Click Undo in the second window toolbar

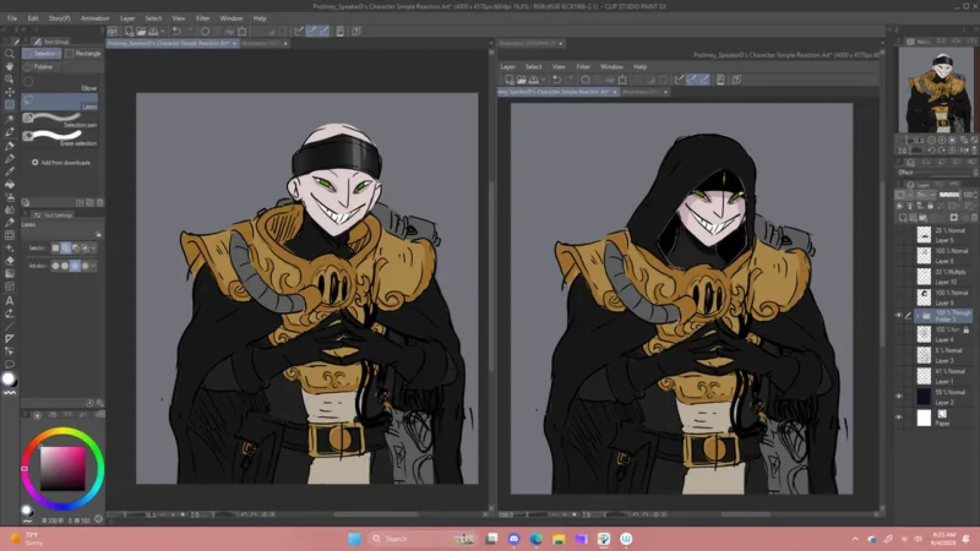tap(557, 80)
